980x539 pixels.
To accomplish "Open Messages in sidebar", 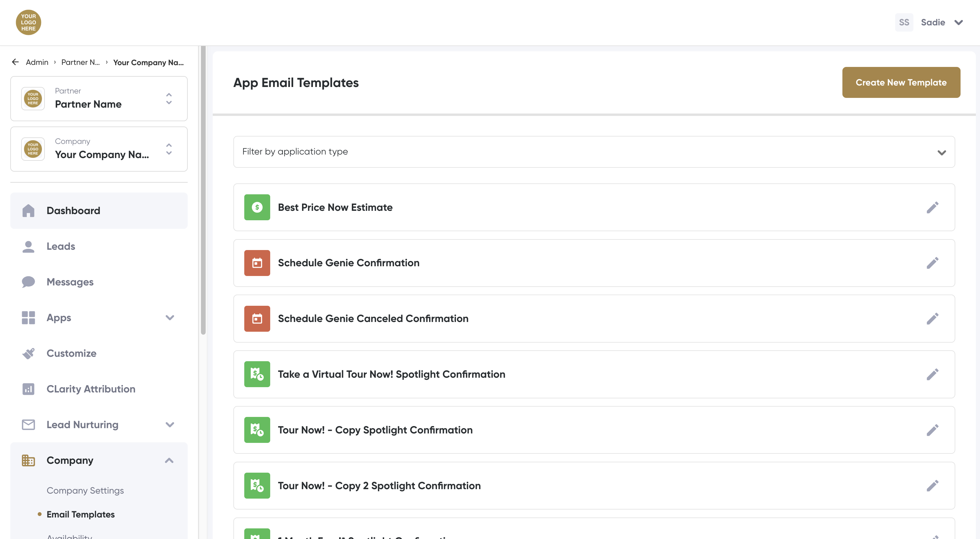I will [70, 282].
